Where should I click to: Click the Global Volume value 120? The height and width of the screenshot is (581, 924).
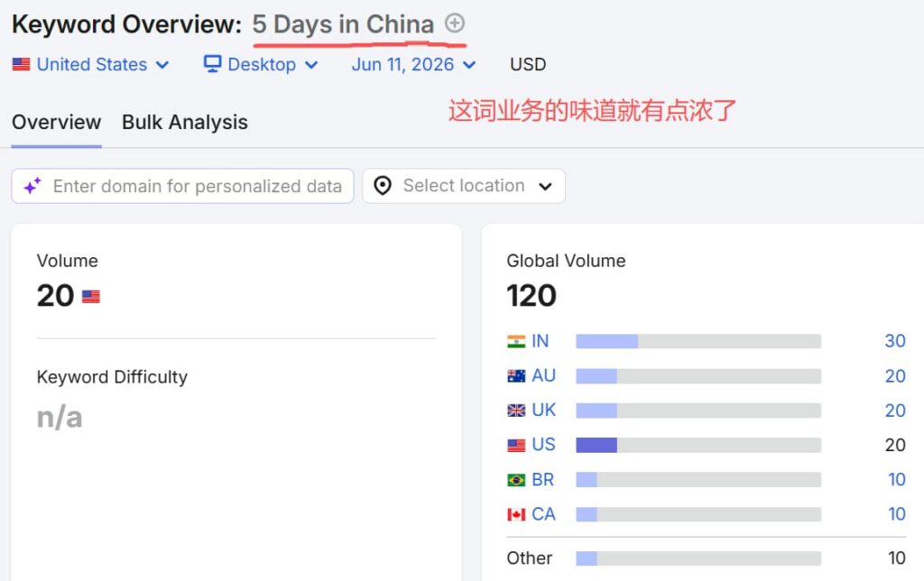tap(531, 296)
